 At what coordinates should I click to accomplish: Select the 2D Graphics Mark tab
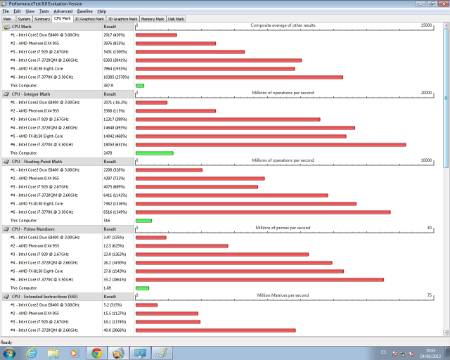pyautogui.click(x=89, y=19)
